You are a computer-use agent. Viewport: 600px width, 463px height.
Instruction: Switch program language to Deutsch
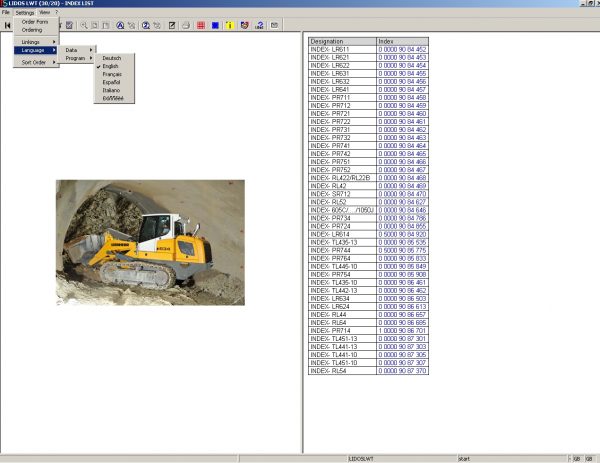[112, 58]
